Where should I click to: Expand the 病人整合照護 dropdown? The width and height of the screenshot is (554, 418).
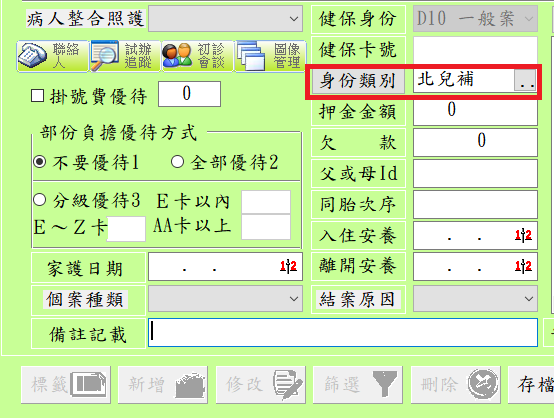(x=225, y=18)
